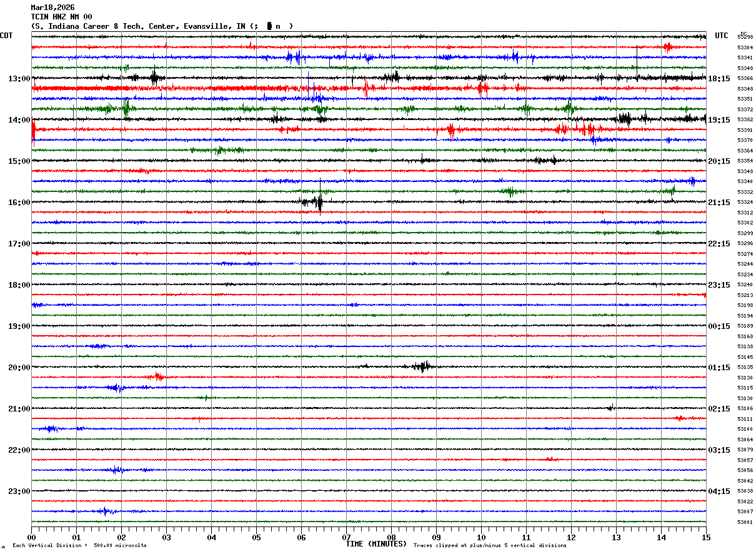Select the 19:00 CDT time label

[x=19, y=326]
